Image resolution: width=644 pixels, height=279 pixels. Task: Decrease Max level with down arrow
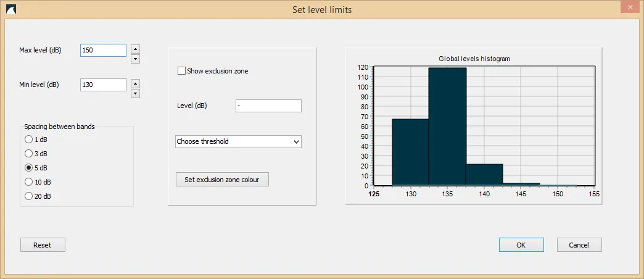click(136, 59)
